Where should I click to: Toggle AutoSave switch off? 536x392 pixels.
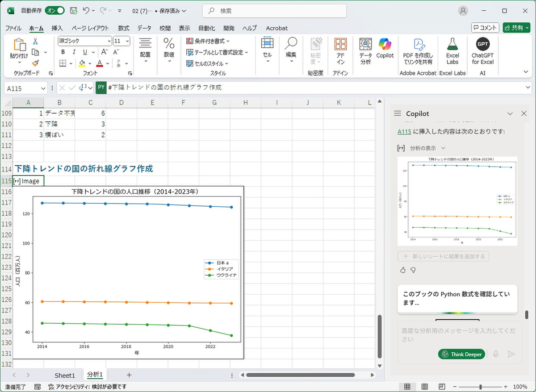coord(55,10)
